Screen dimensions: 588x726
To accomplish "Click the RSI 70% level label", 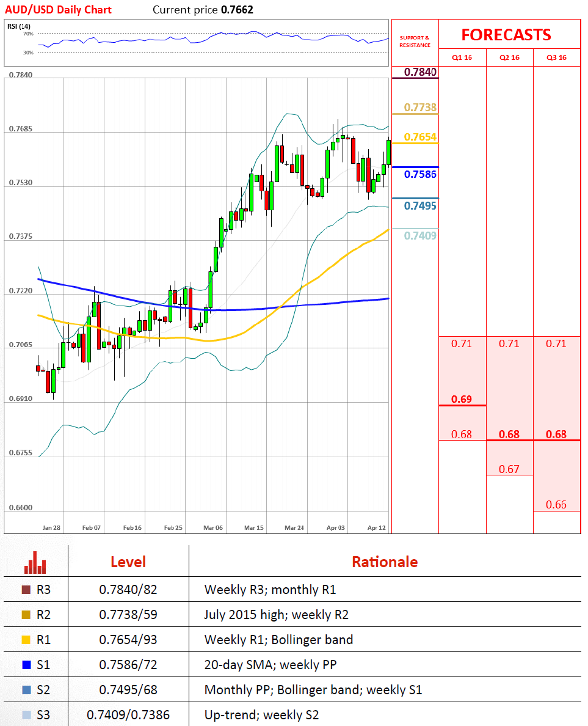I will point(28,34).
